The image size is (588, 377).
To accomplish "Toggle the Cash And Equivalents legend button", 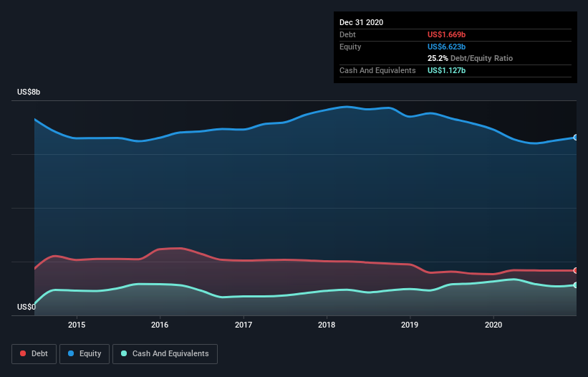I will coord(165,354).
